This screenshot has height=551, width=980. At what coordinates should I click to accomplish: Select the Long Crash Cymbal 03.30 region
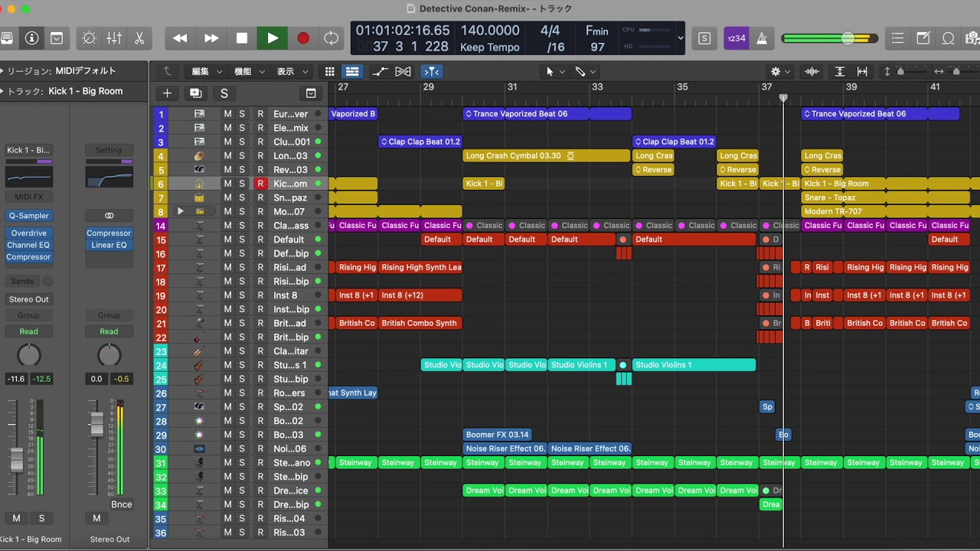click(547, 155)
